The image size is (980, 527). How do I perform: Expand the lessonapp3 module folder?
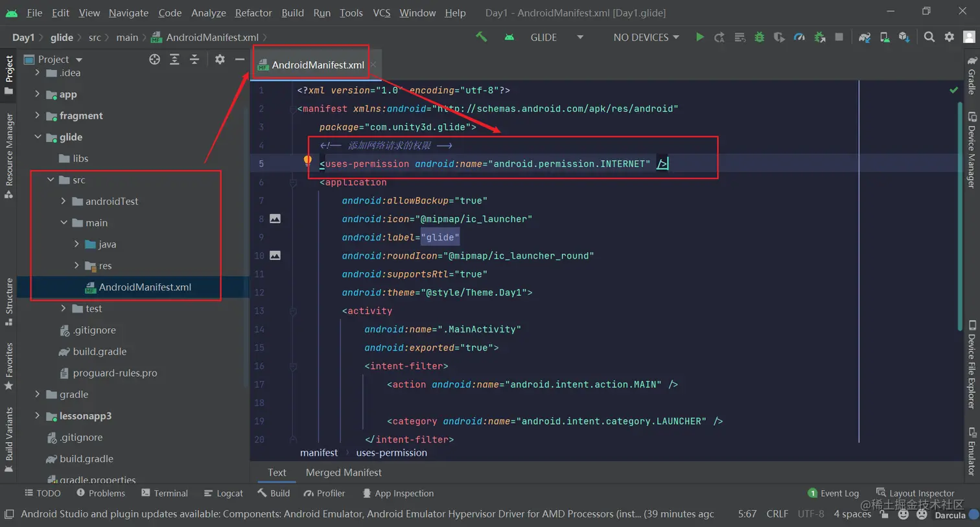(x=37, y=416)
